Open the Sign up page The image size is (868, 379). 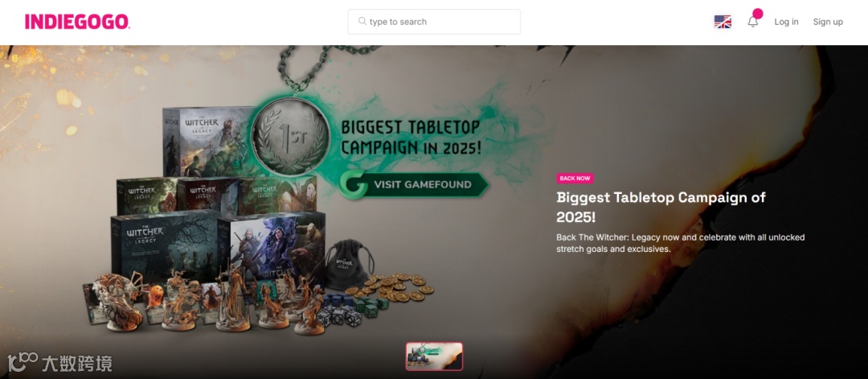tap(828, 22)
